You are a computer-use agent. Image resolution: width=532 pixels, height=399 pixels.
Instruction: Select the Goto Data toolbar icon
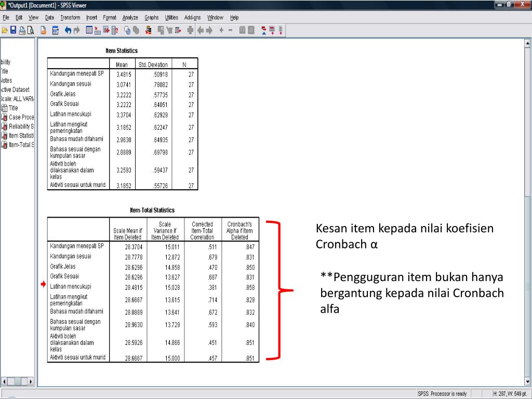click(56, 30)
